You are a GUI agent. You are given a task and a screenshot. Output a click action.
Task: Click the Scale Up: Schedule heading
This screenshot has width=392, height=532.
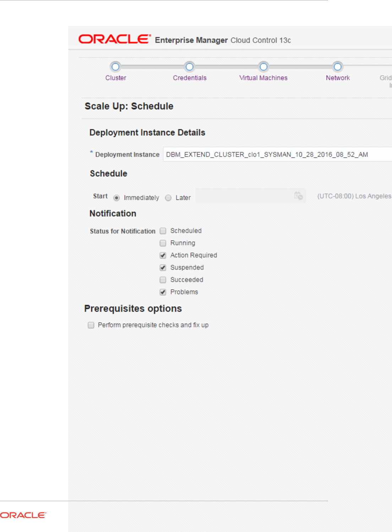click(x=129, y=106)
